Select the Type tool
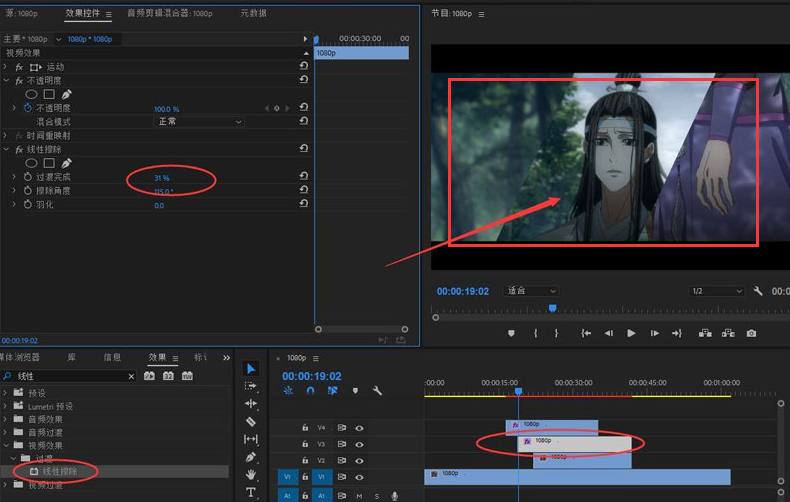 (x=251, y=493)
